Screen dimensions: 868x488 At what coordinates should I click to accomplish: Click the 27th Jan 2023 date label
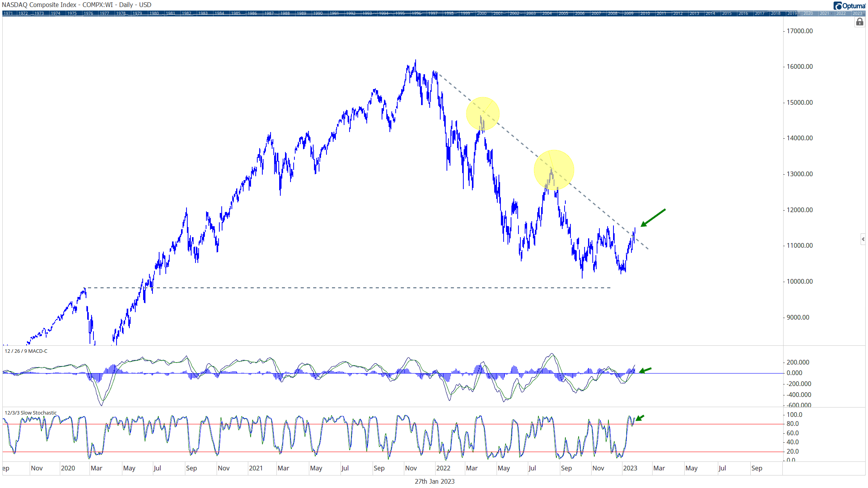click(x=434, y=481)
